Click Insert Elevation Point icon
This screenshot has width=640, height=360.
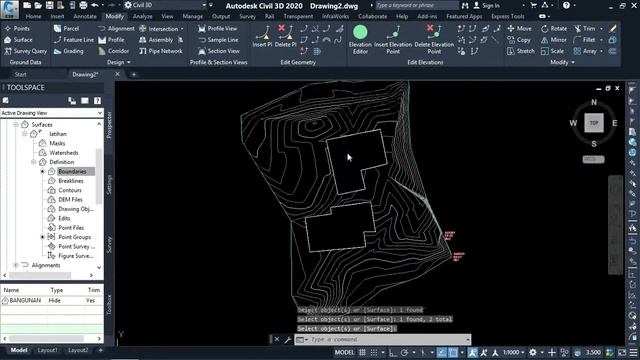pos(393,39)
